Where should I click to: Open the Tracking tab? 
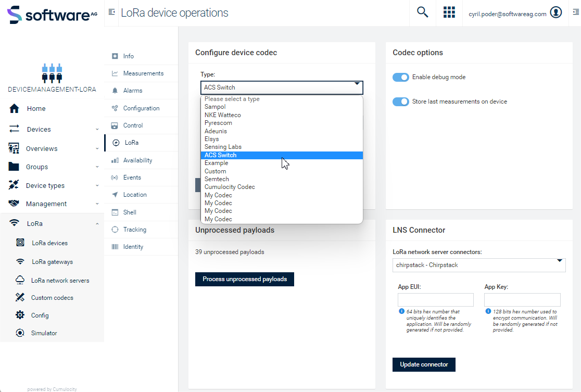(141, 230)
